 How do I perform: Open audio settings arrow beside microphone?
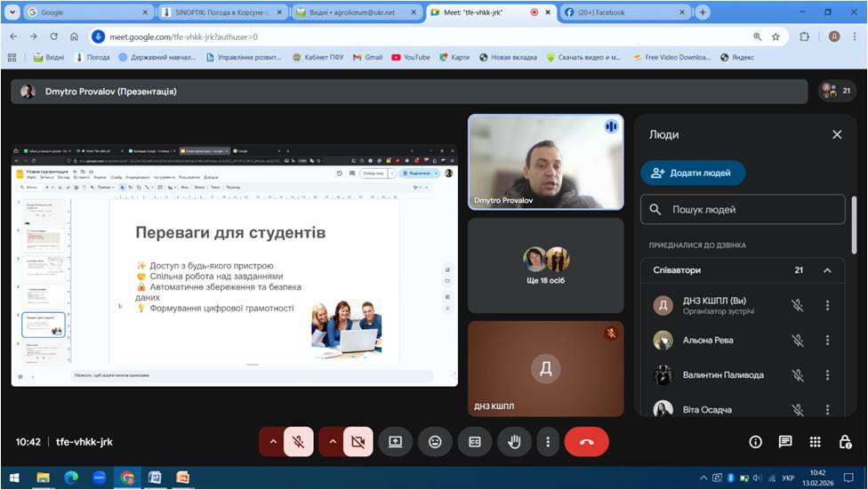click(x=272, y=441)
